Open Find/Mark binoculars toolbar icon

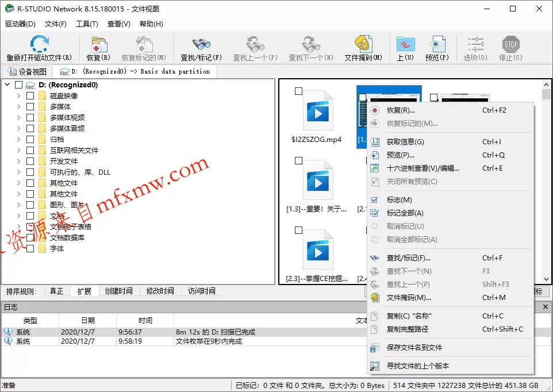pyautogui.click(x=201, y=44)
